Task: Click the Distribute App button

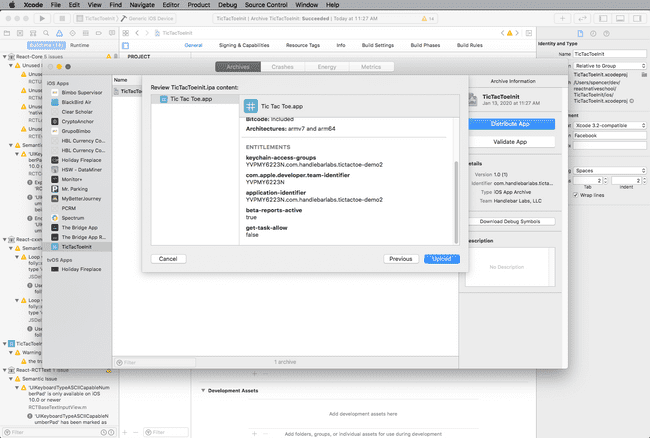Action: point(512,124)
